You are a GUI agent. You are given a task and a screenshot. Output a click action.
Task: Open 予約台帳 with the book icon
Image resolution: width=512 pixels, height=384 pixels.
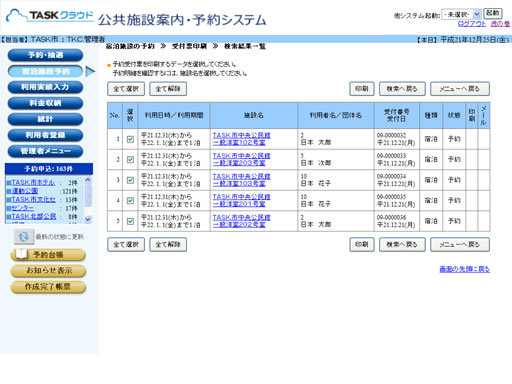click(48, 255)
